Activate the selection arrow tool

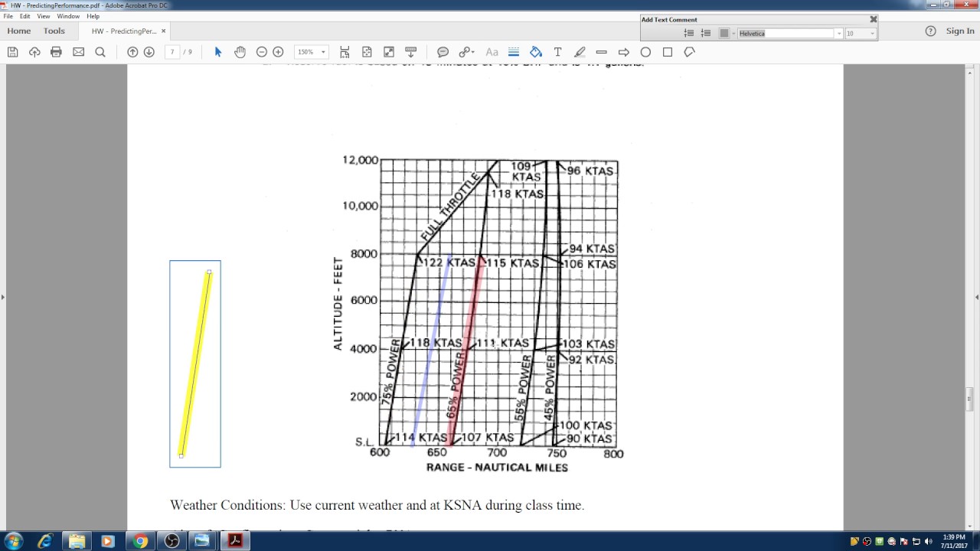coord(218,52)
